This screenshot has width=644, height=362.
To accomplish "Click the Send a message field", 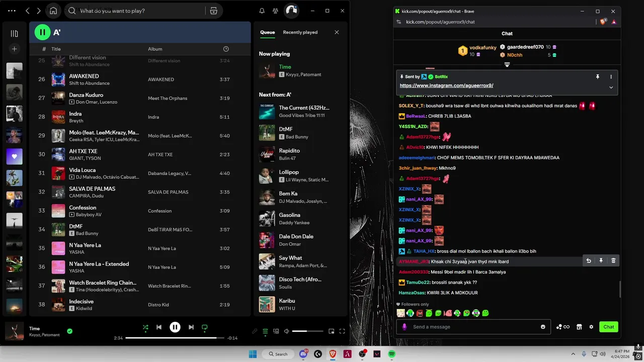I will pyautogui.click(x=473, y=327).
